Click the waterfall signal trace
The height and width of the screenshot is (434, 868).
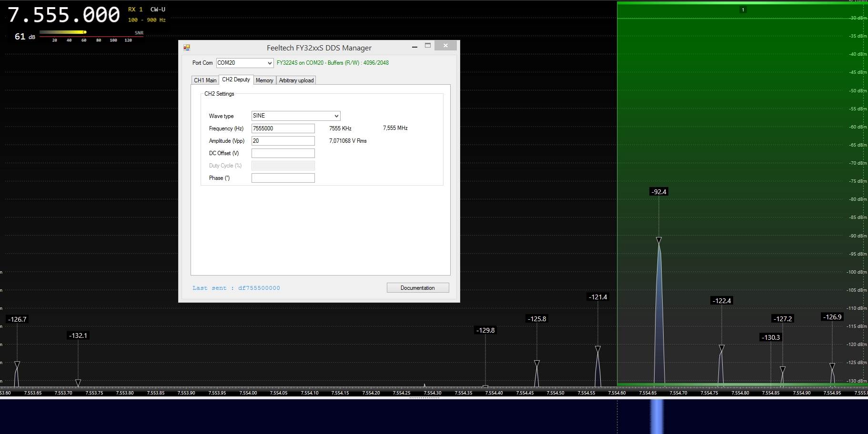coord(657,416)
